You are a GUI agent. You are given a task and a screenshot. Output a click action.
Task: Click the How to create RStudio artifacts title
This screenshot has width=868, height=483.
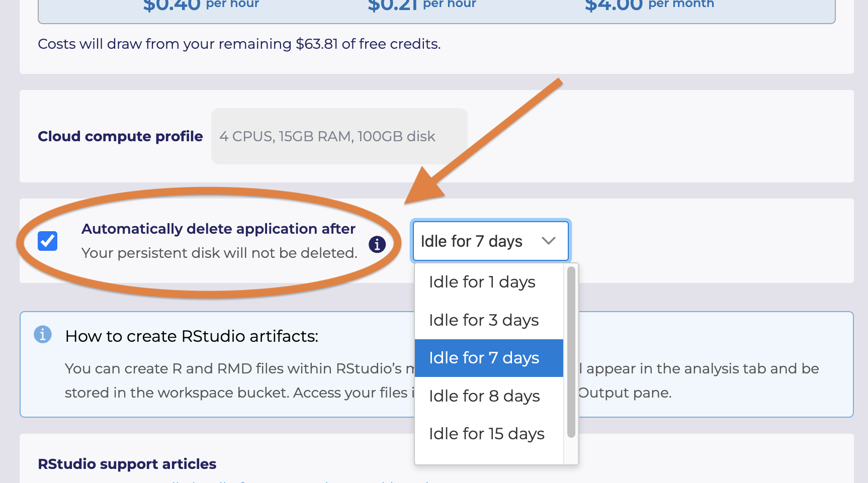coord(192,336)
